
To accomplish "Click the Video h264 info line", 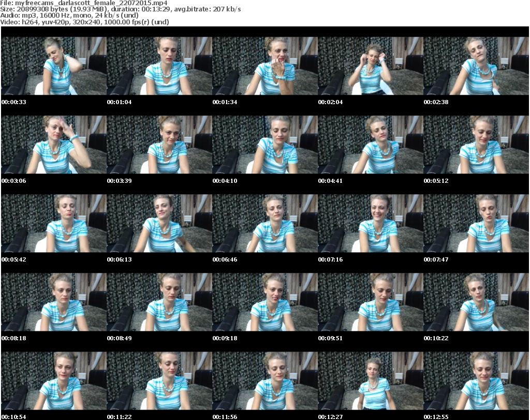I will pos(84,22).
